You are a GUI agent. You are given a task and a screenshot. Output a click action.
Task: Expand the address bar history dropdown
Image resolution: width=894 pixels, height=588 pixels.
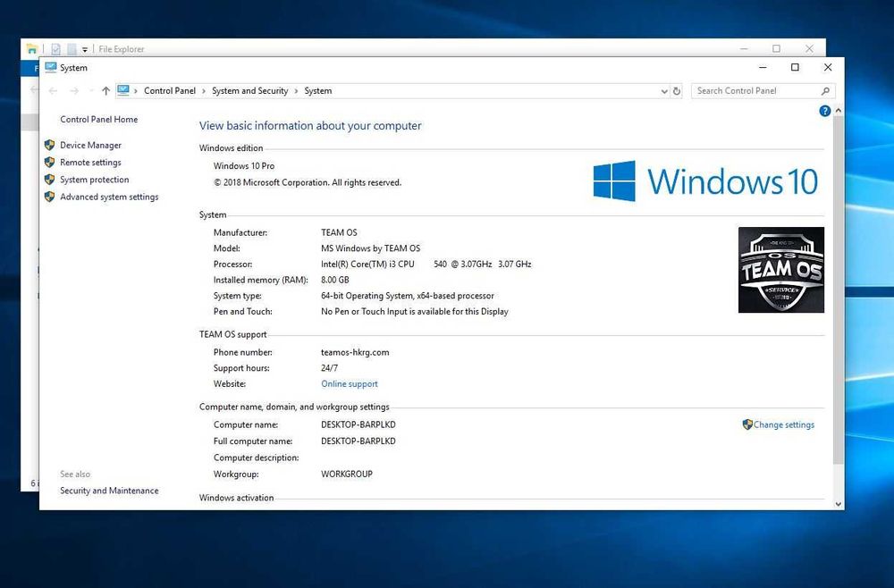(664, 91)
